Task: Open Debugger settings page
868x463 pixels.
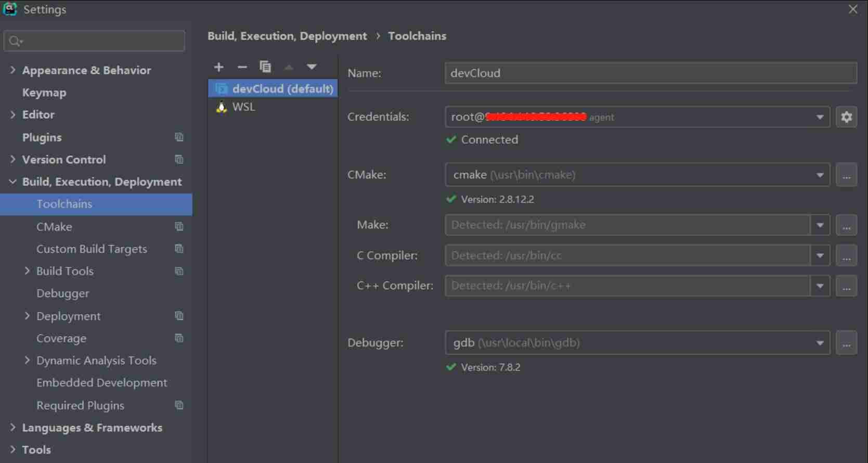Action: pos(62,293)
